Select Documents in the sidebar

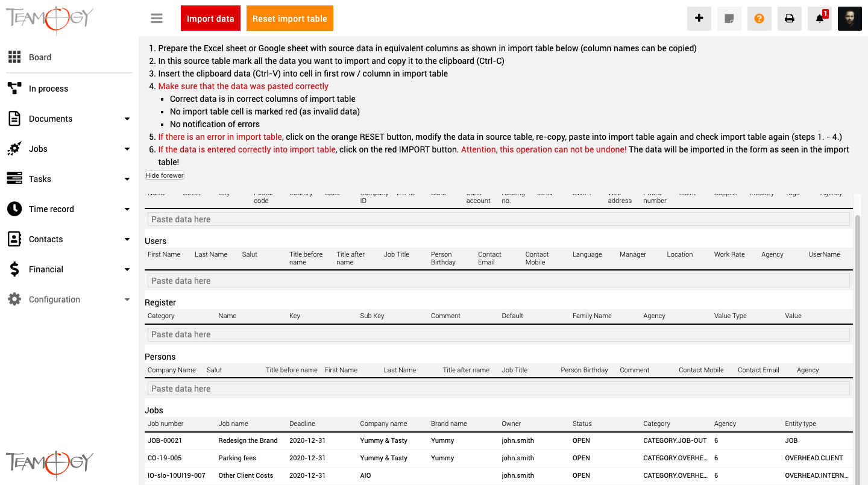pos(51,119)
